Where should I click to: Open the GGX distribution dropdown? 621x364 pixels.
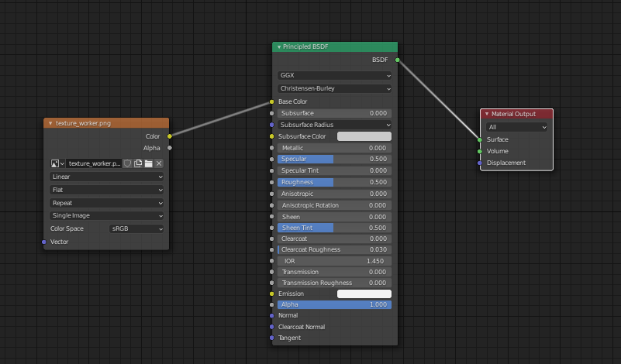[x=334, y=76]
